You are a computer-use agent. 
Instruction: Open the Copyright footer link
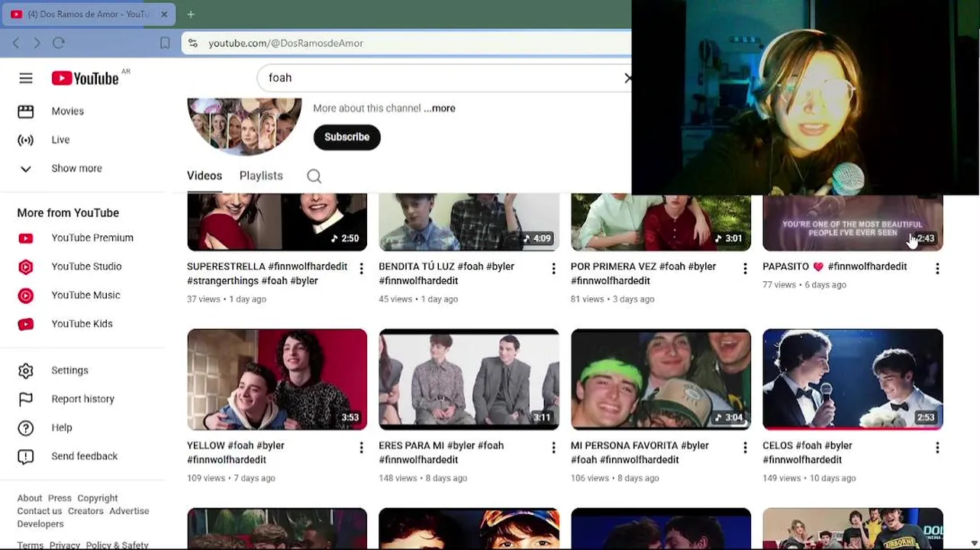point(98,498)
